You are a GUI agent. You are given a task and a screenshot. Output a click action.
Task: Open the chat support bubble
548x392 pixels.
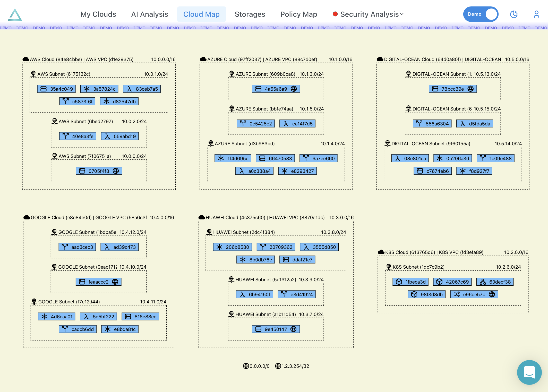529,372
